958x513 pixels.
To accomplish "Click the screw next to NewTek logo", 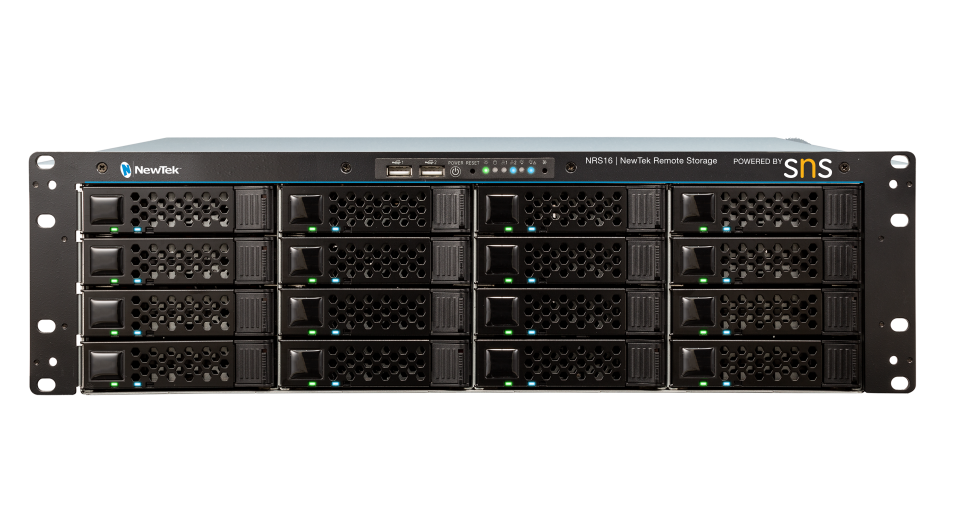I will pyautogui.click(x=103, y=167).
